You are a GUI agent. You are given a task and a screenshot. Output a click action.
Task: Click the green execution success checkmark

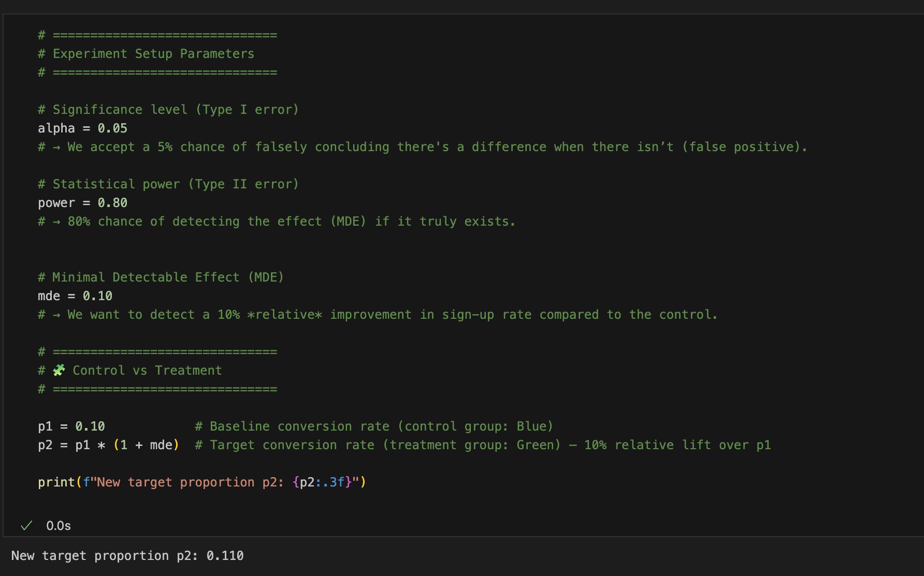26,526
